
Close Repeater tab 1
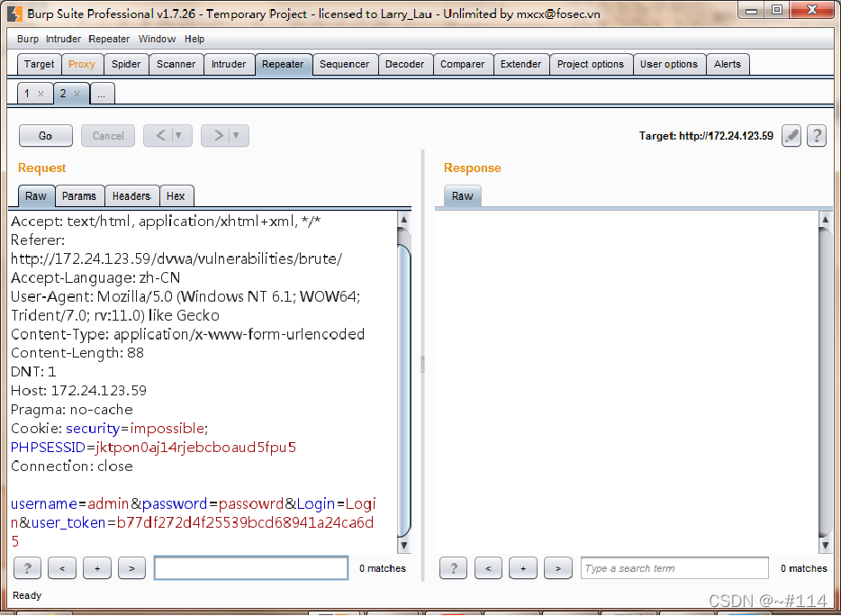pos(41,94)
